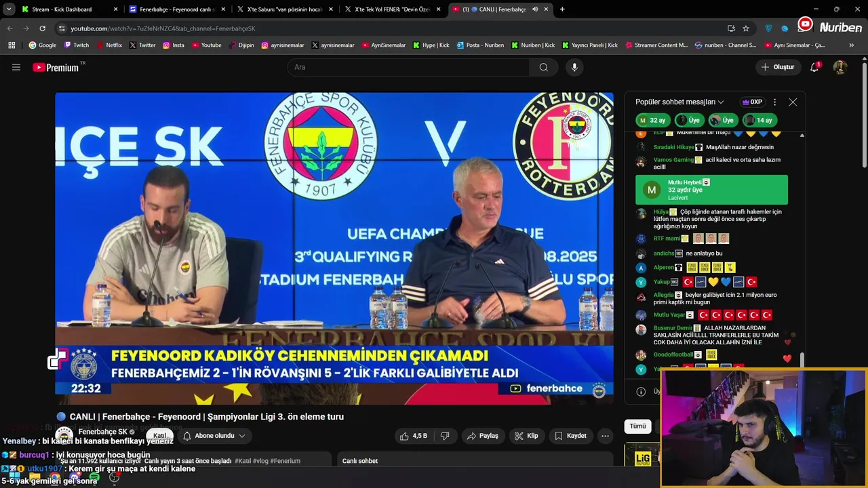Open Streamer Content M... bookmark
The image size is (868, 488).
(x=656, y=45)
